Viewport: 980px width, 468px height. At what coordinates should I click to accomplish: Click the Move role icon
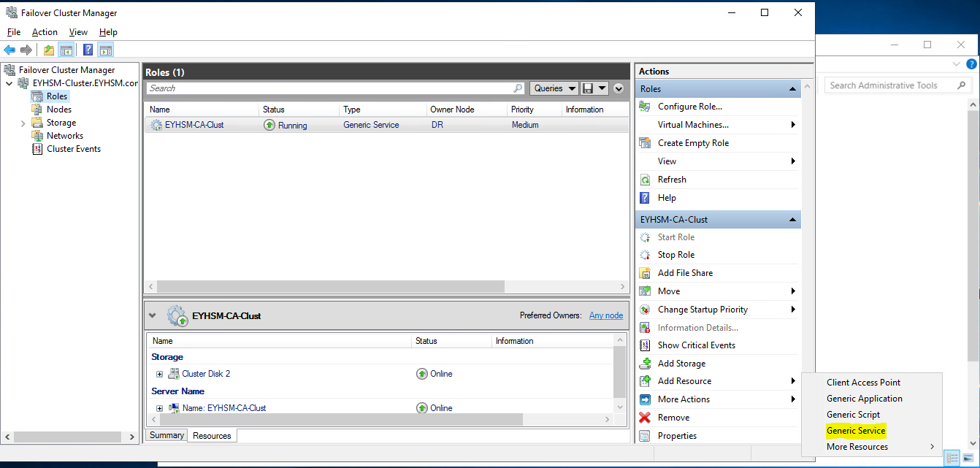point(645,291)
